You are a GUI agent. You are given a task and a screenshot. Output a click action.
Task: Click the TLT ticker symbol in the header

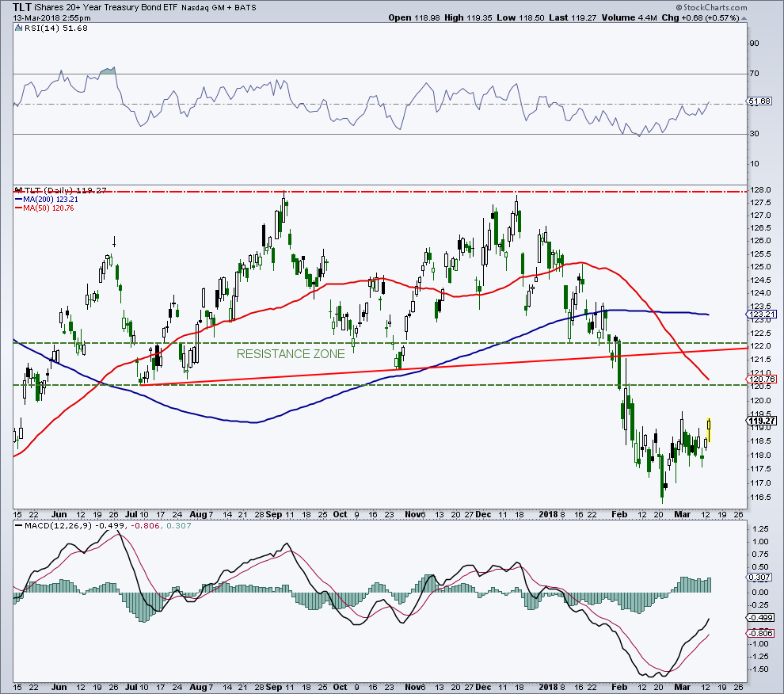pos(22,7)
